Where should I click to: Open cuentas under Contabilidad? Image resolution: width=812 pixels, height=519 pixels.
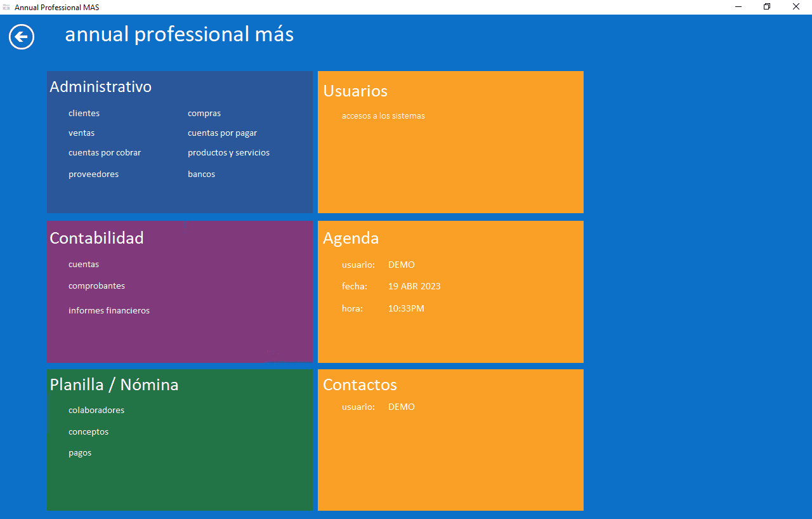coord(84,265)
